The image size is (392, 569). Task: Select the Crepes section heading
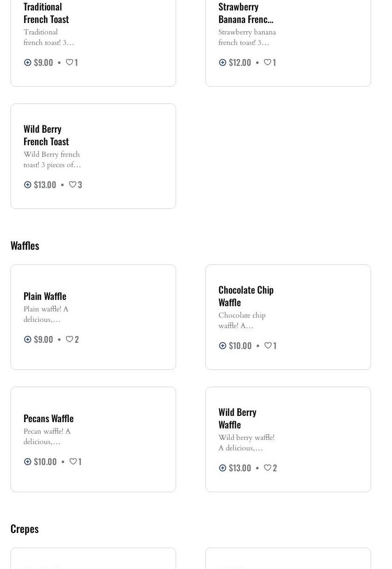(25, 528)
